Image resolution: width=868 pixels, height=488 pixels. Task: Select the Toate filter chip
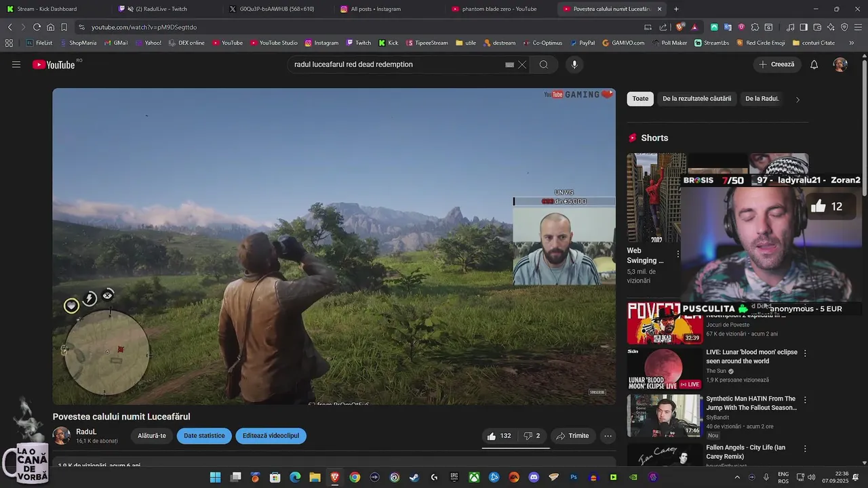coord(640,99)
